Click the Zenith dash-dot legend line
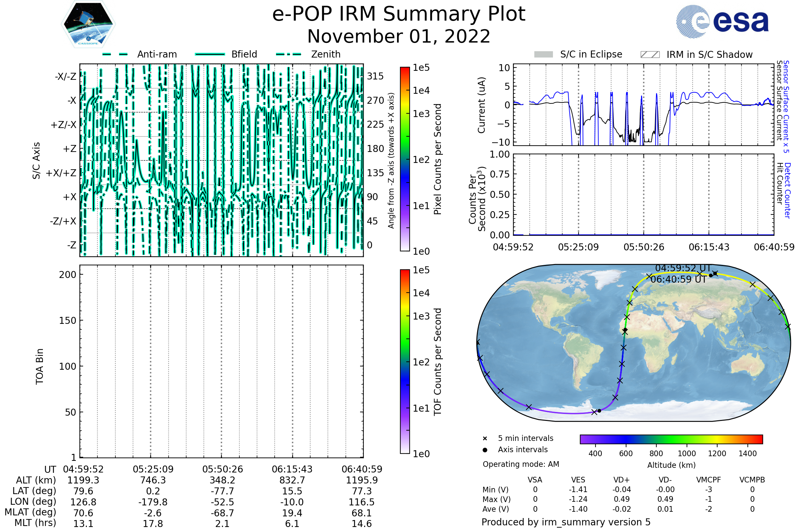 [289, 54]
